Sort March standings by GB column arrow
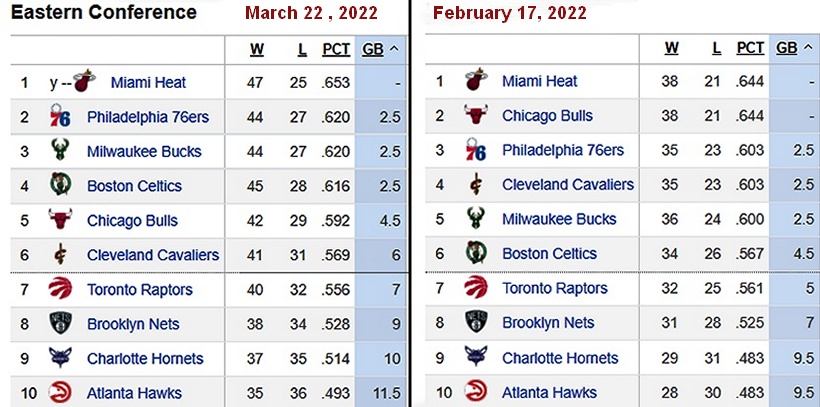Image resolution: width=820 pixels, height=407 pixels. point(393,49)
